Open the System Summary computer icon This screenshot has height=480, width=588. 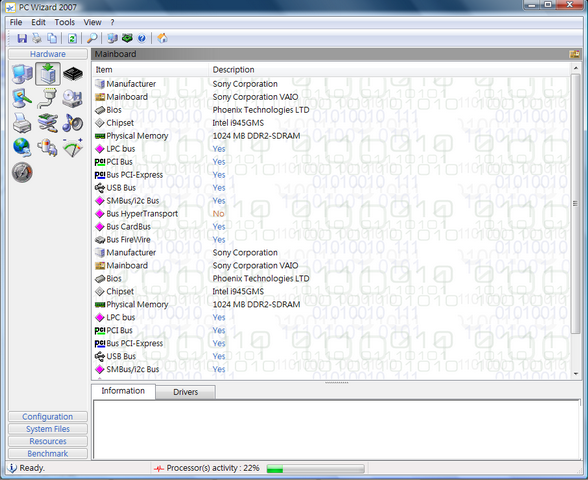[x=22, y=74]
